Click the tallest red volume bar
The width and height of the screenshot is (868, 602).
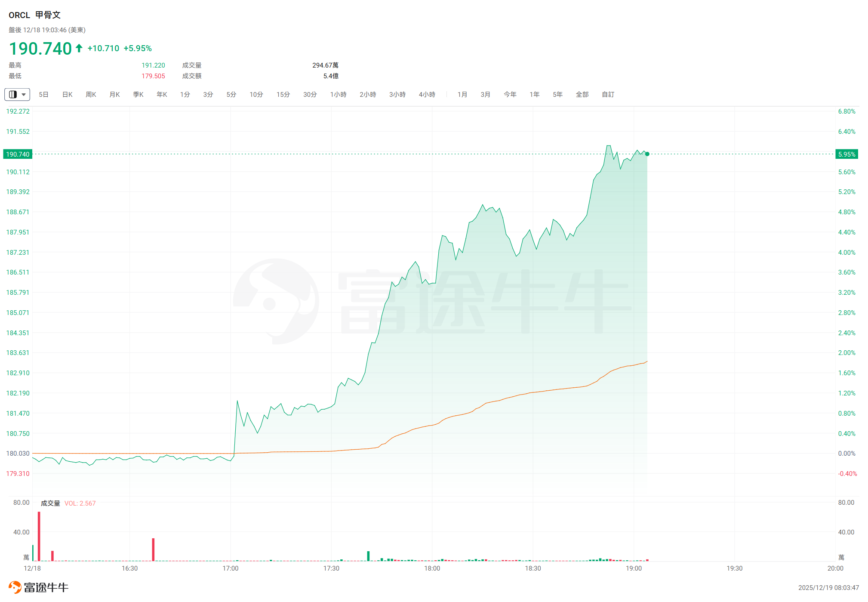pos(39,536)
